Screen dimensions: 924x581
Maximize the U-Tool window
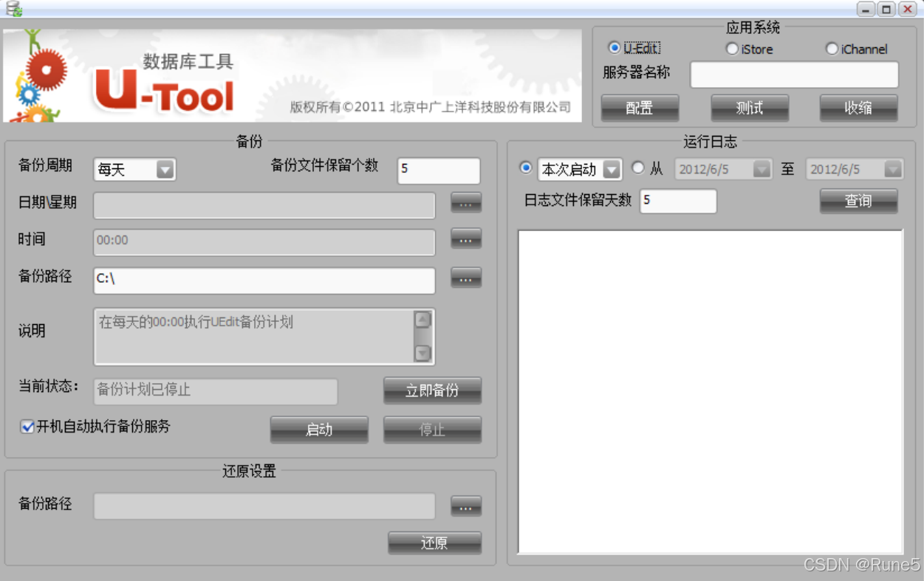[886, 9]
